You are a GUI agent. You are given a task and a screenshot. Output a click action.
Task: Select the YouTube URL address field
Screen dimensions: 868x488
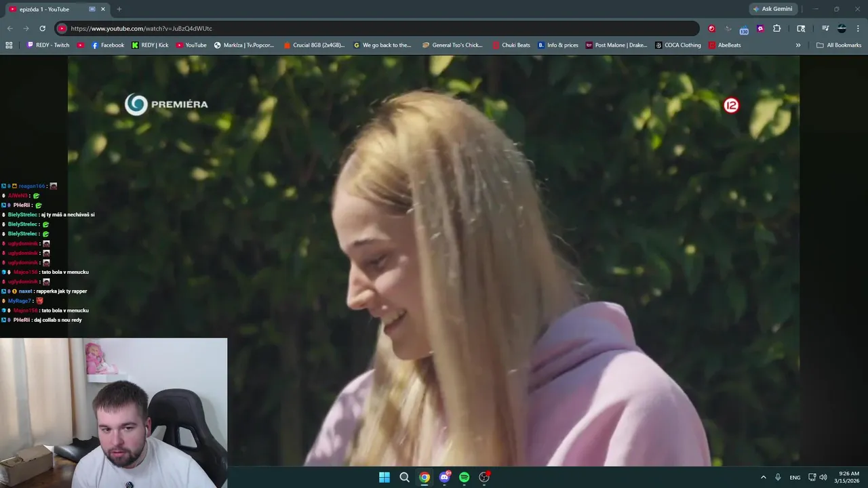coord(377,28)
